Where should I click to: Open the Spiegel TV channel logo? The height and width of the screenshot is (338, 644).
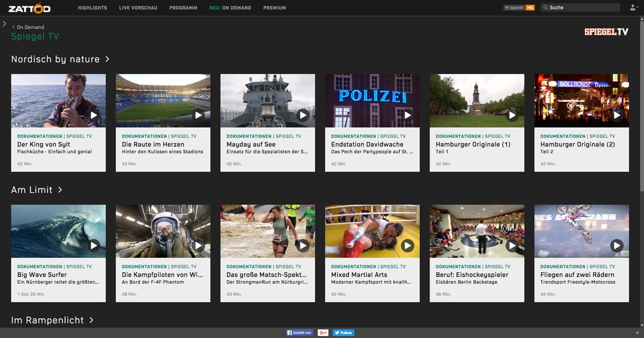tap(606, 32)
